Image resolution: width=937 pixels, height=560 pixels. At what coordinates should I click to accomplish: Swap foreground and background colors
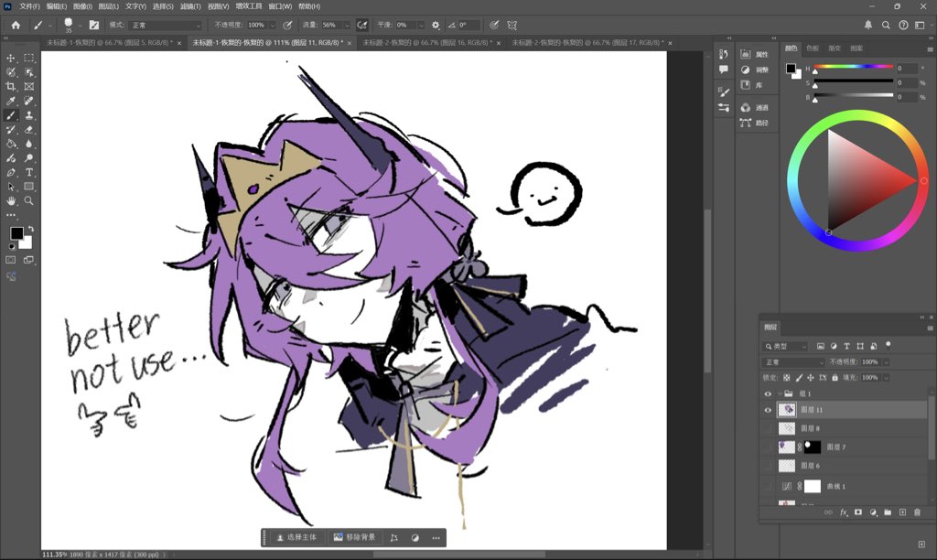(x=30, y=229)
